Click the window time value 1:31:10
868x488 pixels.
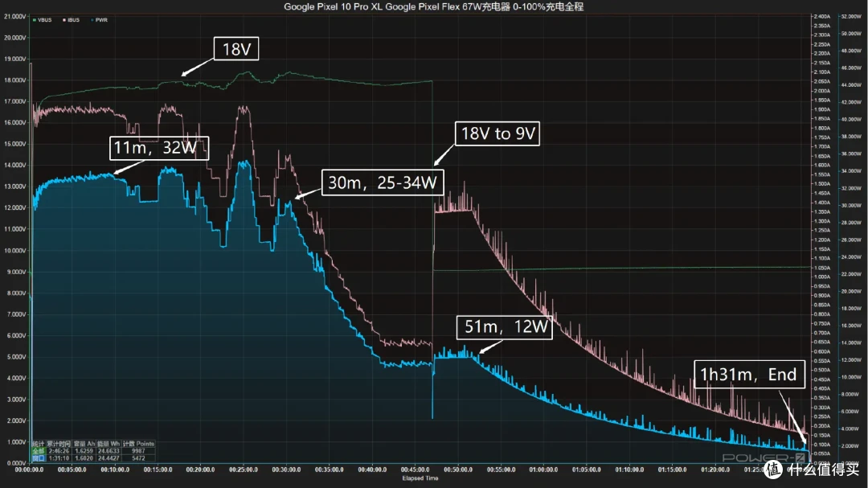(x=59, y=458)
